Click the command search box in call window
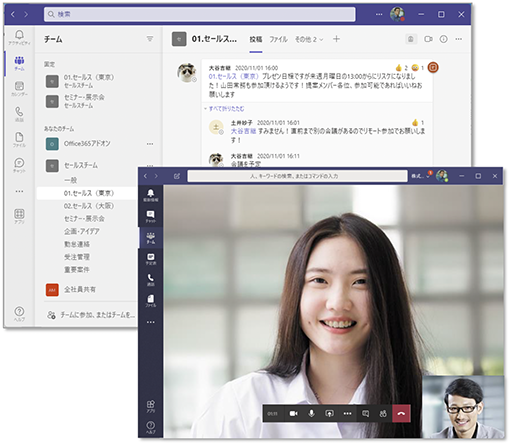This screenshot has height=444, width=510. [297, 176]
